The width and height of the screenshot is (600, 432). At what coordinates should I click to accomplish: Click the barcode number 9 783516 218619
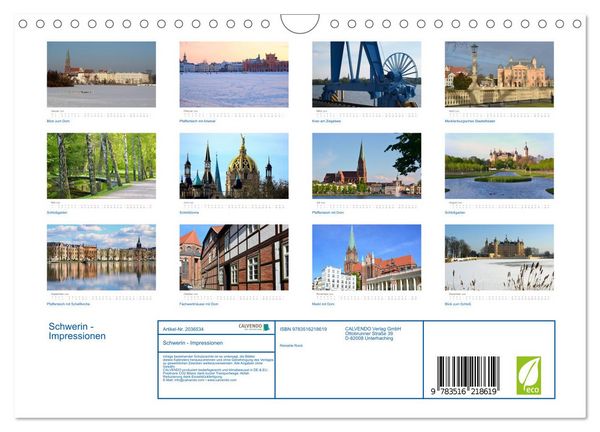coord(464,391)
